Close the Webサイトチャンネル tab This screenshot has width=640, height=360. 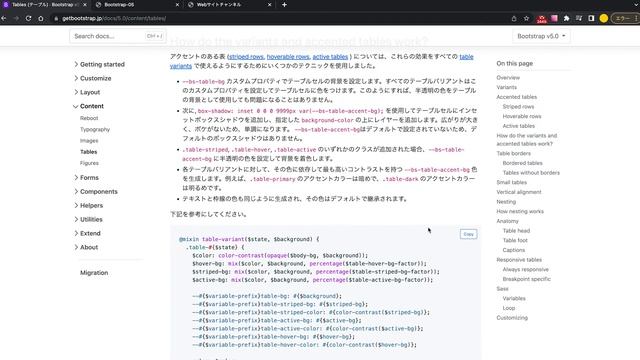tap(269, 5)
